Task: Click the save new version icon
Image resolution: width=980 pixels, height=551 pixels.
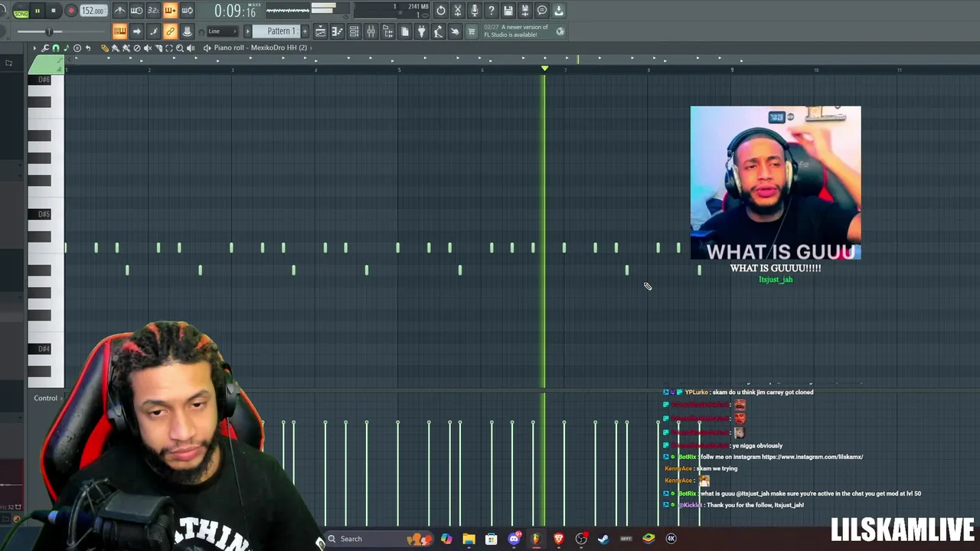Action: point(525,10)
